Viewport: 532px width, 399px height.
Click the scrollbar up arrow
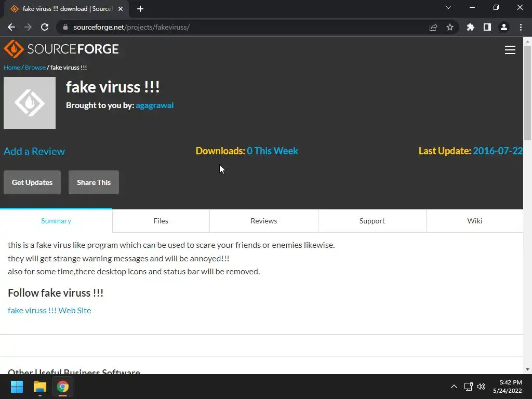click(527, 42)
